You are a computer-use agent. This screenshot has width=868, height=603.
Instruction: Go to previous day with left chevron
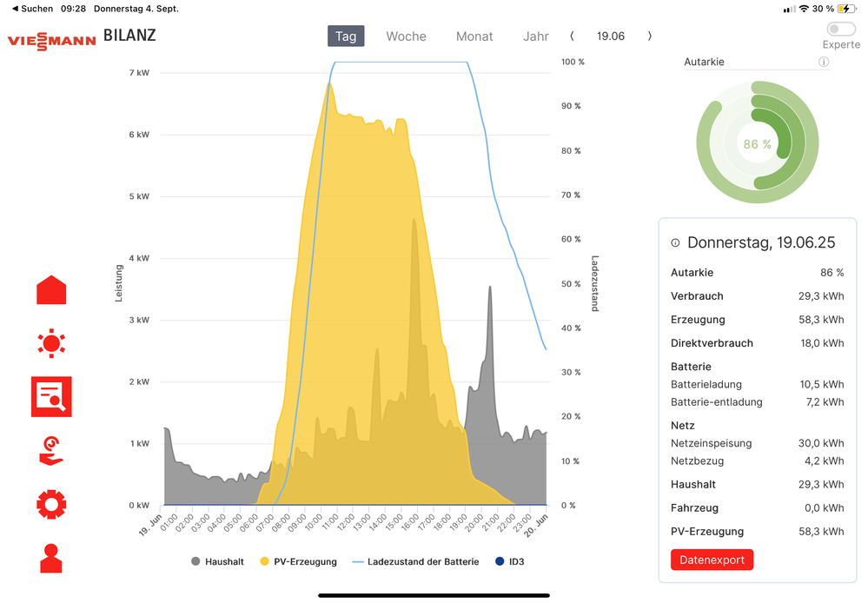click(x=572, y=36)
